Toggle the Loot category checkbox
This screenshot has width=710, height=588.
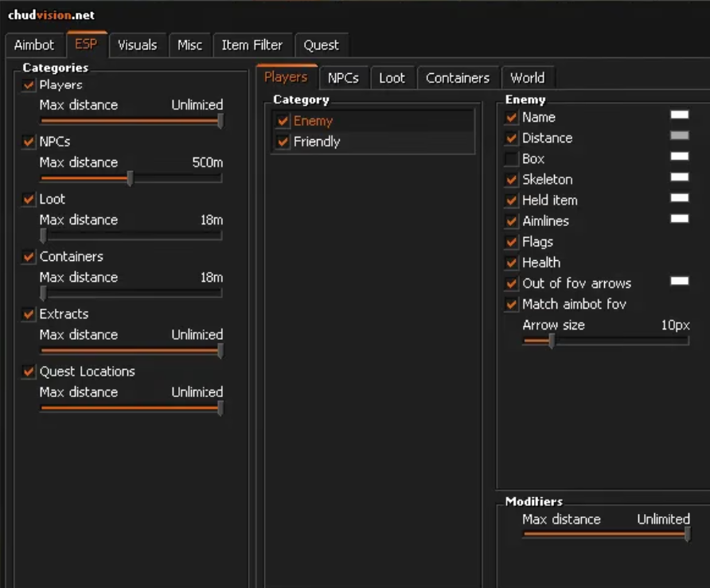(x=29, y=200)
